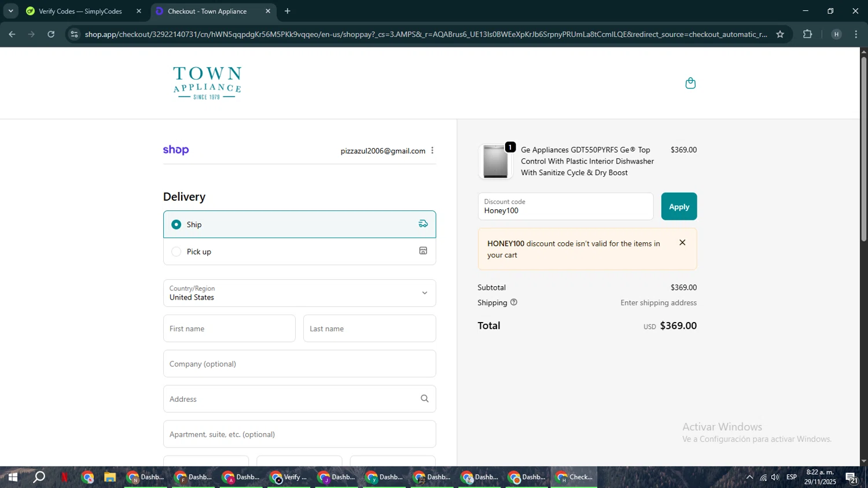Image resolution: width=868 pixels, height=488 pixels.
Task: Open the Windows Start menu
Action: (x=13, y=477)
